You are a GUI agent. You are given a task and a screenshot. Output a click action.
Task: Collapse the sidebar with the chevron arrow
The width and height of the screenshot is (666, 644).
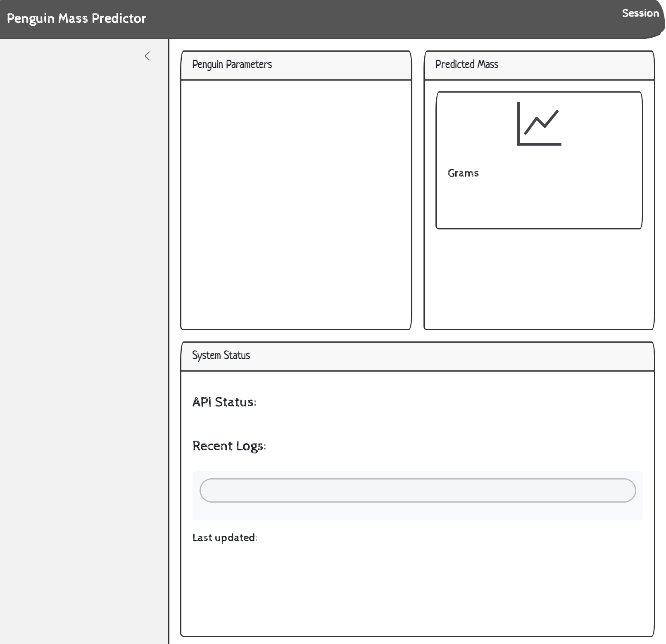[147, 56]
